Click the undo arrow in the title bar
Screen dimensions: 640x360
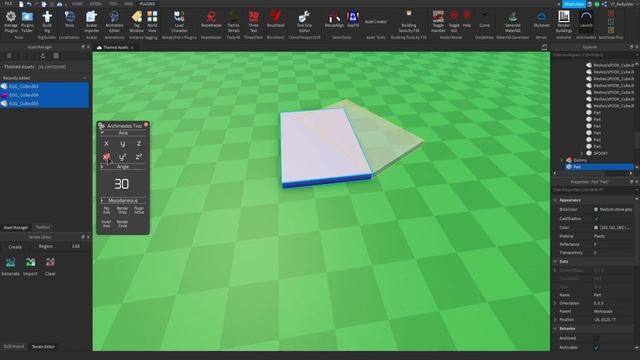click(x=29, y=4)
